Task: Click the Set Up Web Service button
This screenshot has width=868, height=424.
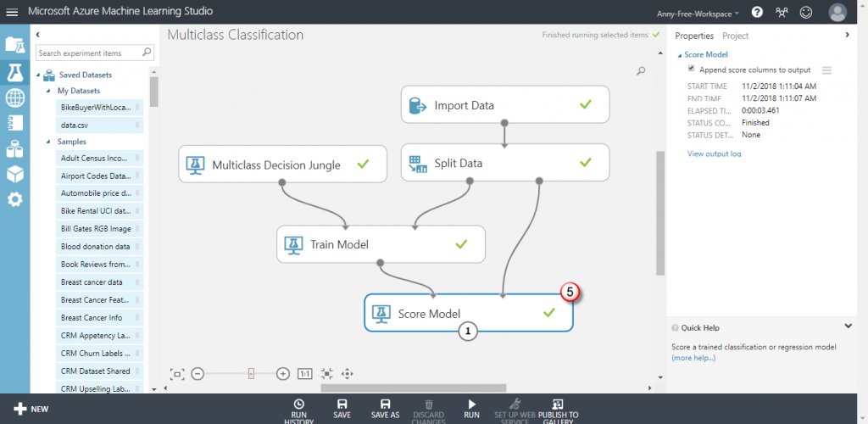Action: click(x=515, y=412)
